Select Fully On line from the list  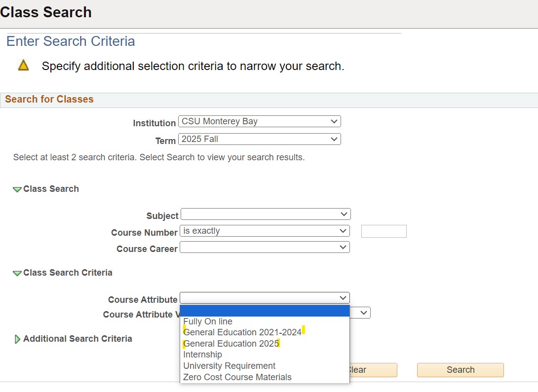click(208, 321)
